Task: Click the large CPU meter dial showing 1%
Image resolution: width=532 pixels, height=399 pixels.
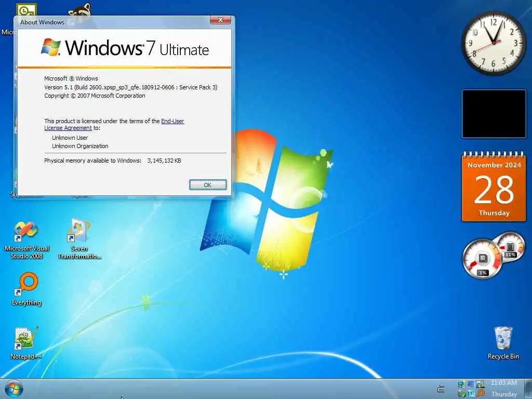Action: tap(482, 259)
